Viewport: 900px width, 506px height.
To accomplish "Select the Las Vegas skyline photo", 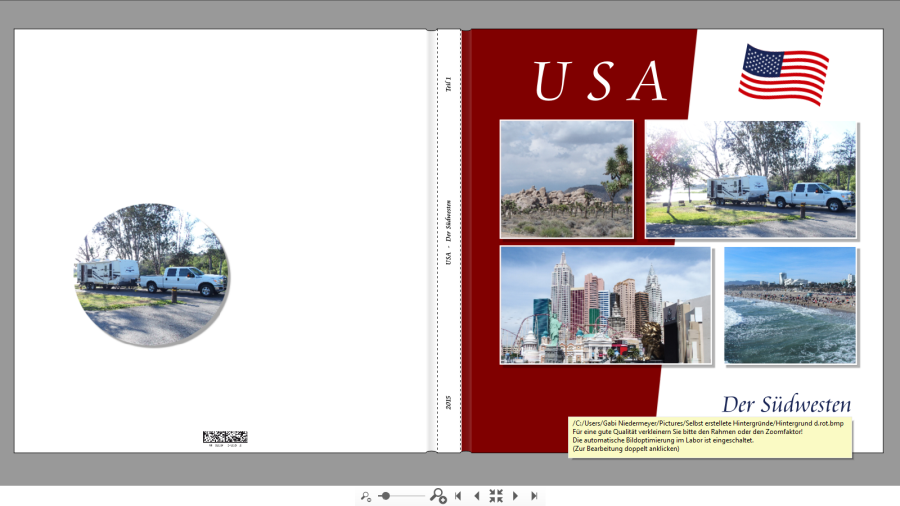I will [605, 305].
